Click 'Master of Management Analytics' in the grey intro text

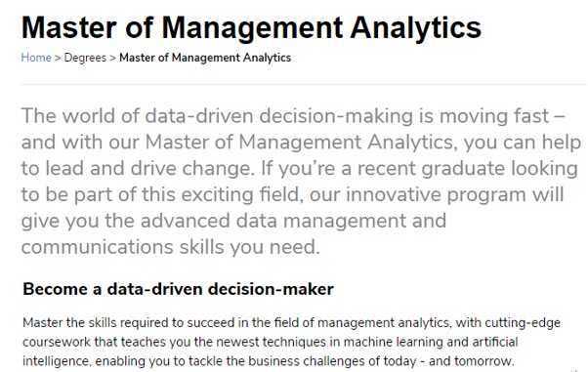coord(301,143)
